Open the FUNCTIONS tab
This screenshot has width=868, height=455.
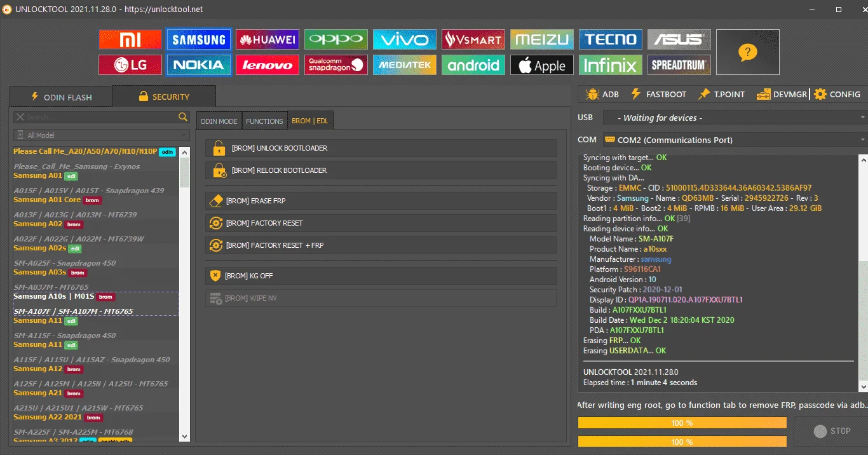click(x=264, y=121)
